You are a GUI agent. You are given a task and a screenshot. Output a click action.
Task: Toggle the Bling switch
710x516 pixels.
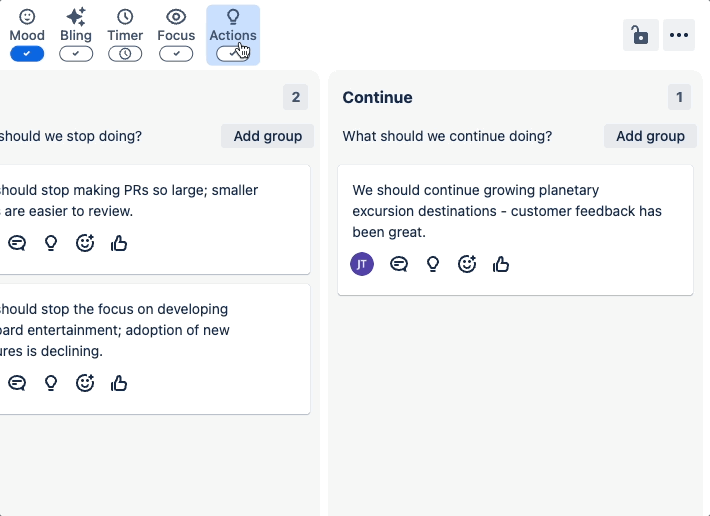coord(76,54)
